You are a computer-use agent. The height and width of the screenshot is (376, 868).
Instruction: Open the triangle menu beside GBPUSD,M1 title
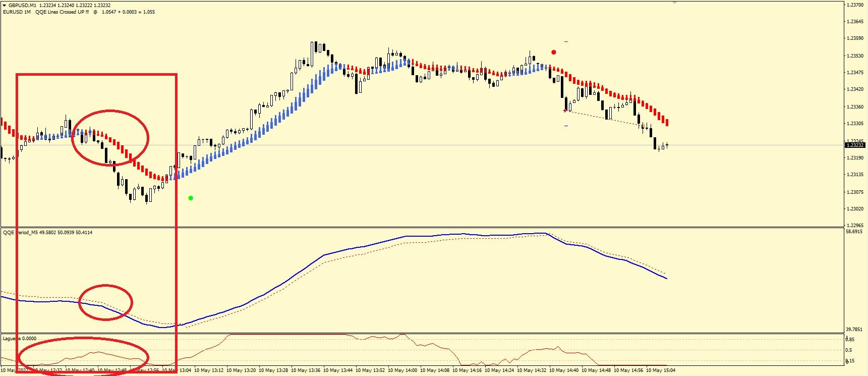pyautogui.click(x=5, y=6)
